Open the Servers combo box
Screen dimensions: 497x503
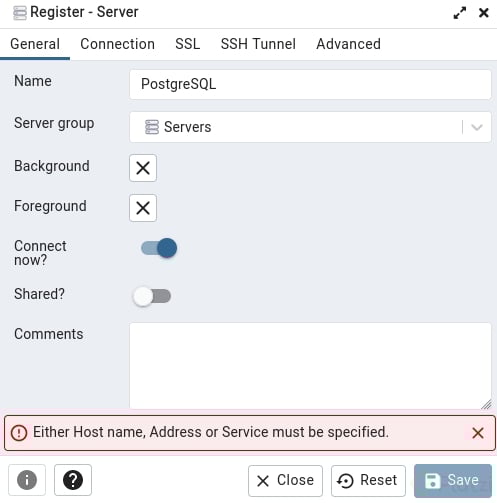click(310, 127)
